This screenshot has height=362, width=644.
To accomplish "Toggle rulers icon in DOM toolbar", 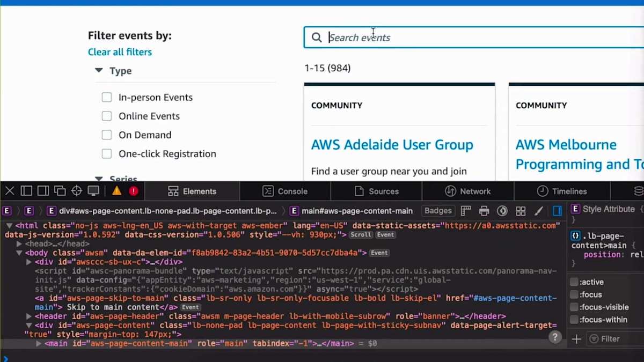I will [x=466, y=211].
